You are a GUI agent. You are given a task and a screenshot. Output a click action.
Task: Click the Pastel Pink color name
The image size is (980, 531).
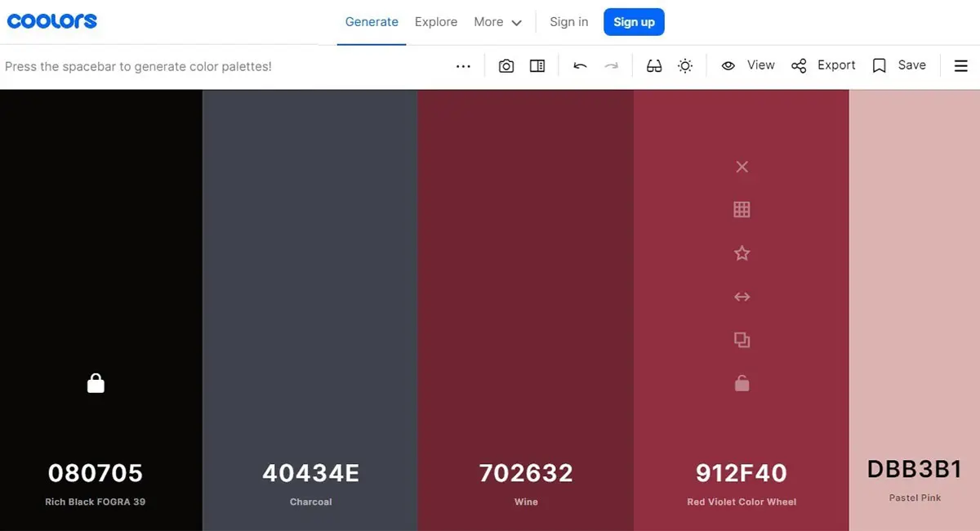point(915,498)
